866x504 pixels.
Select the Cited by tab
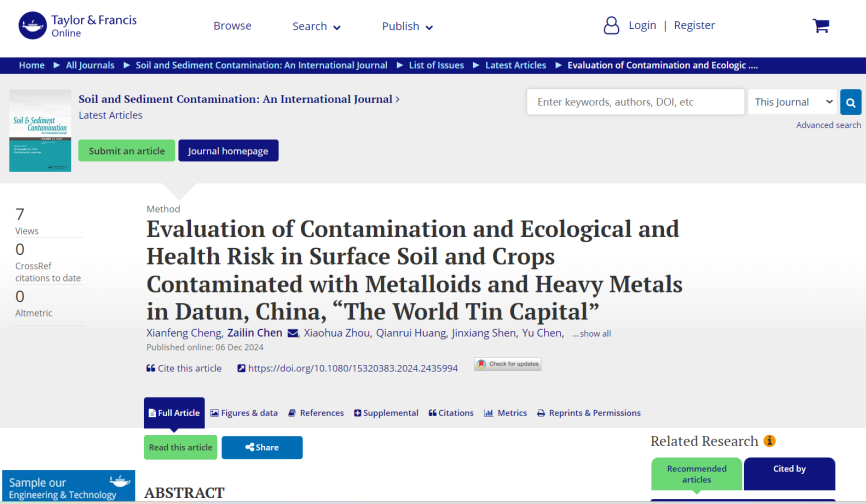(789, 469)
